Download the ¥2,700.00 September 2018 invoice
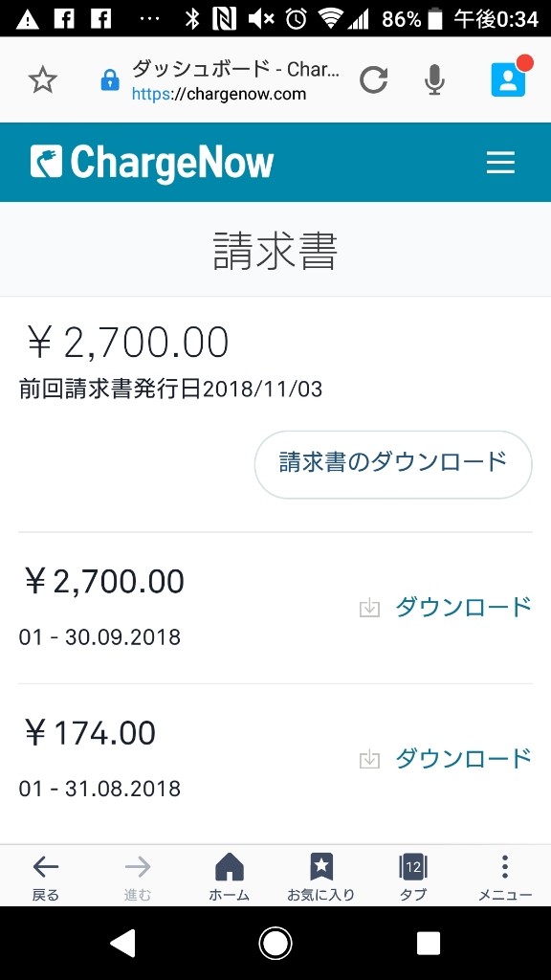The width and height of the screenshot is (551, 980). click(463, 607)
